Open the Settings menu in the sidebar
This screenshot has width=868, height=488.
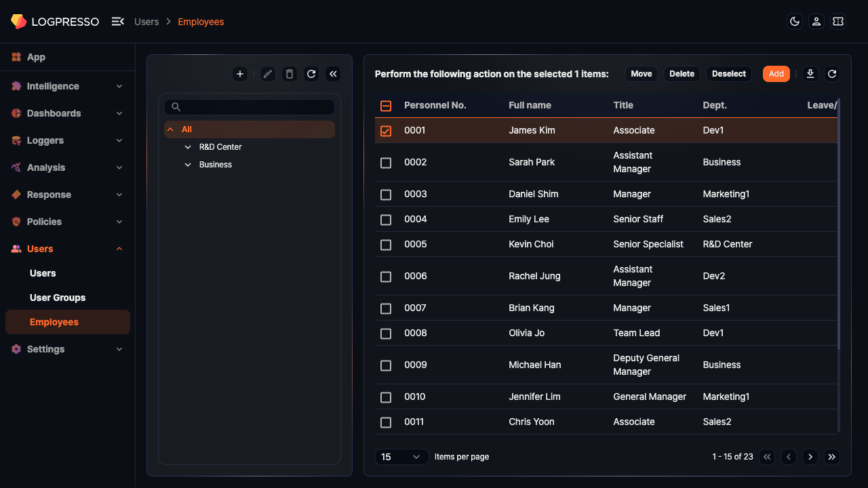tap(45, 349)
